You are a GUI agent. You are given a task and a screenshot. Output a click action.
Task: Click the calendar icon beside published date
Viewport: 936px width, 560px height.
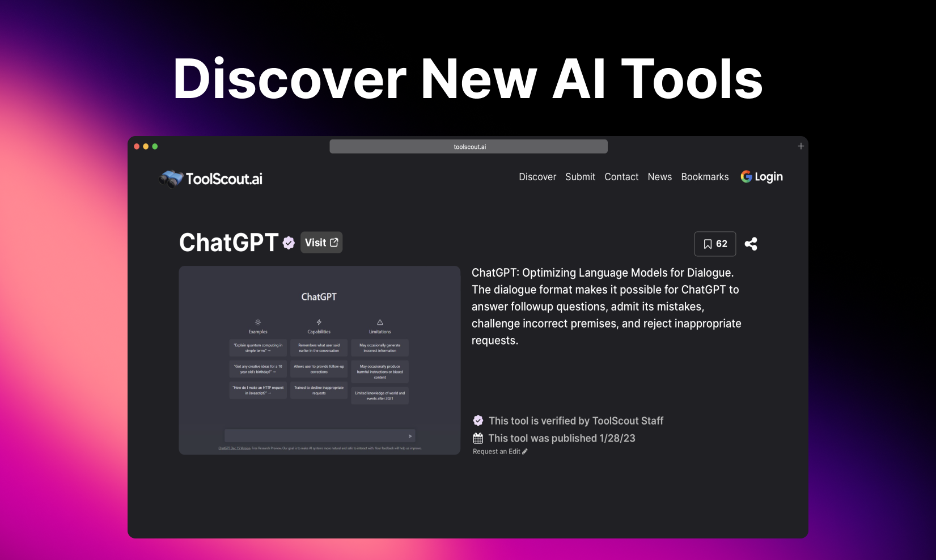478,438
